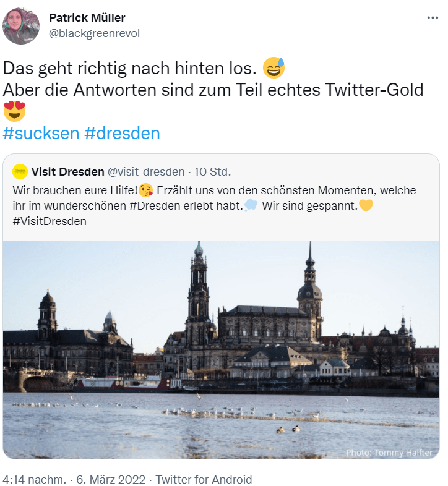Image resolution: width=448 pixels, height=486 pixels.
Task: Click the Twitter for Android source label
Action: (x=204, y=479)
